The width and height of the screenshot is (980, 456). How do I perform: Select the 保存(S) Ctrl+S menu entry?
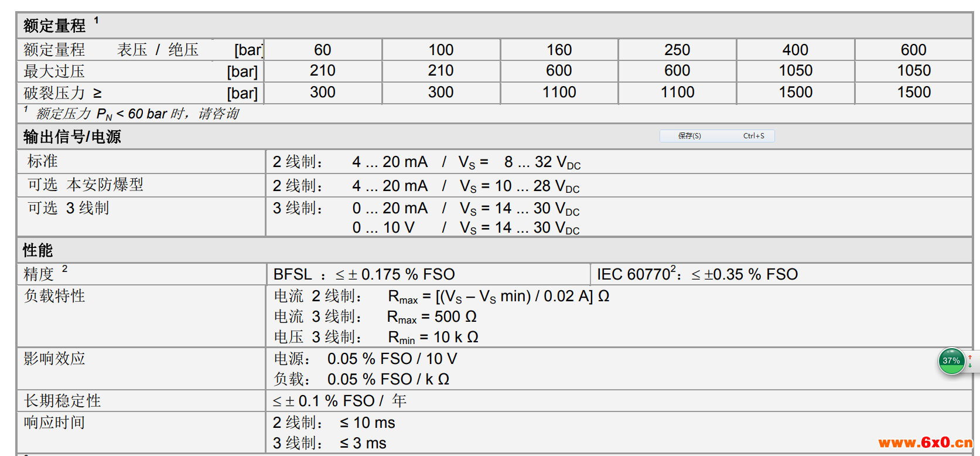pos(717,136)
